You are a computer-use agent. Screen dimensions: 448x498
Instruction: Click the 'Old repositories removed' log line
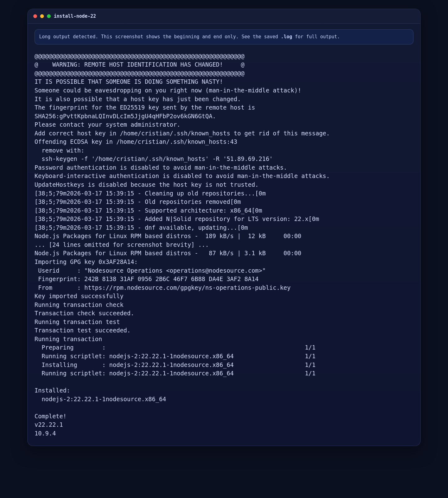click(138, 202)
